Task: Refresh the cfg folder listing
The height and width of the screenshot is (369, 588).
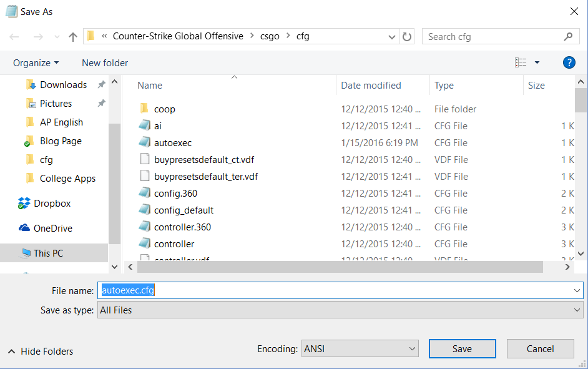Action: point(407,37)
